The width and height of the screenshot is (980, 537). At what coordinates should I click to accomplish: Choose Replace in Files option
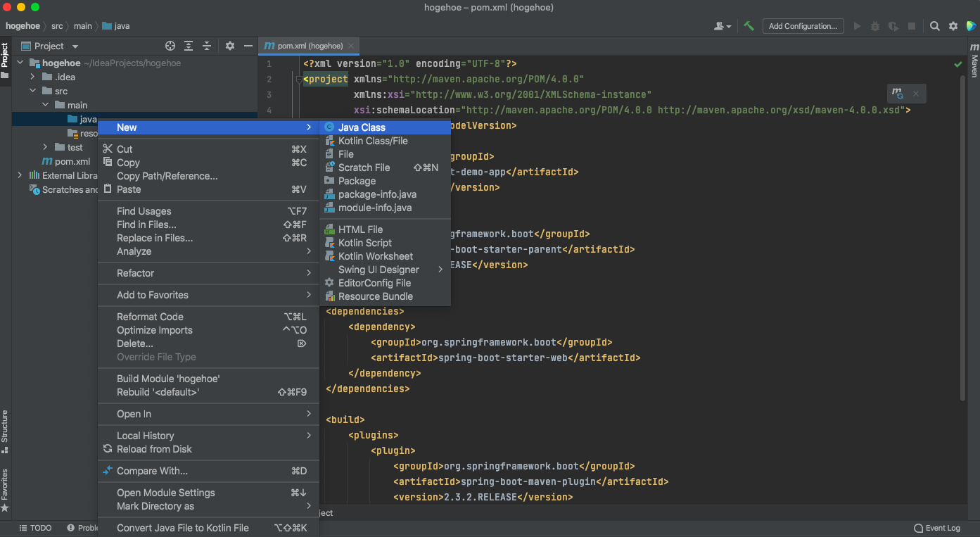click(x=208, y=238)
